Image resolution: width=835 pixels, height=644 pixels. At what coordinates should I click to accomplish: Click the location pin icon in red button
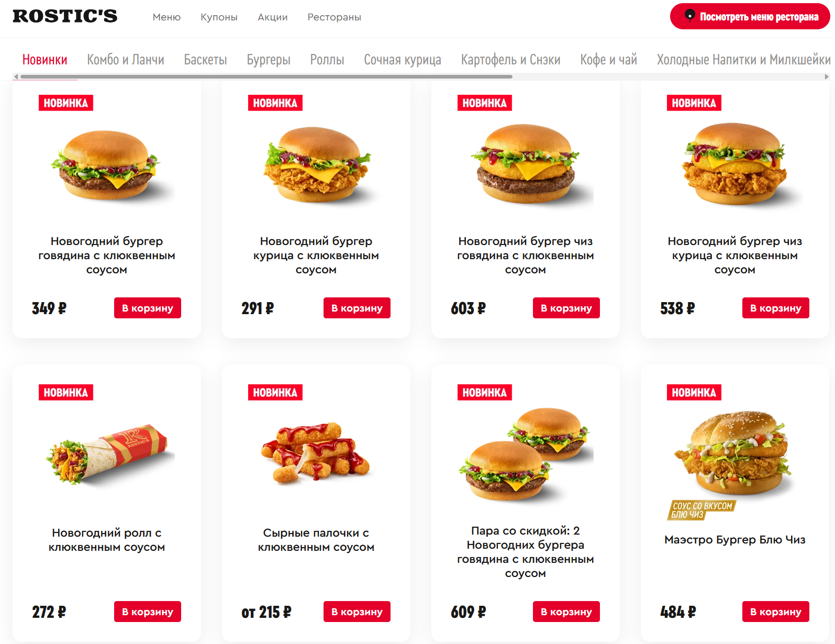click(690, 16)
